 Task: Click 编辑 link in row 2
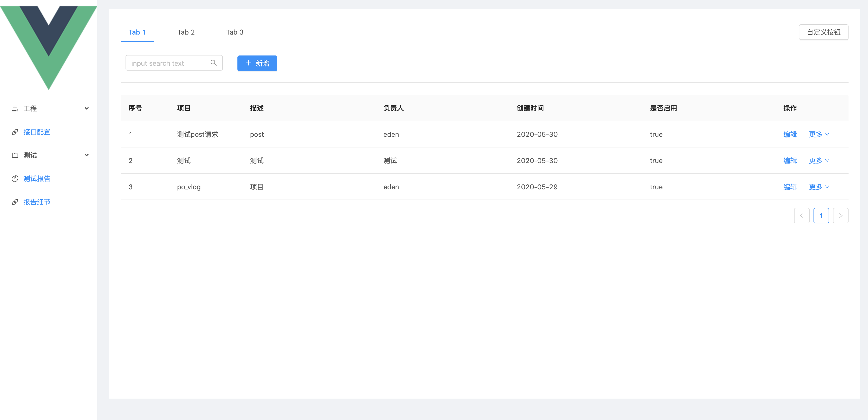click(x=790, y=160)
